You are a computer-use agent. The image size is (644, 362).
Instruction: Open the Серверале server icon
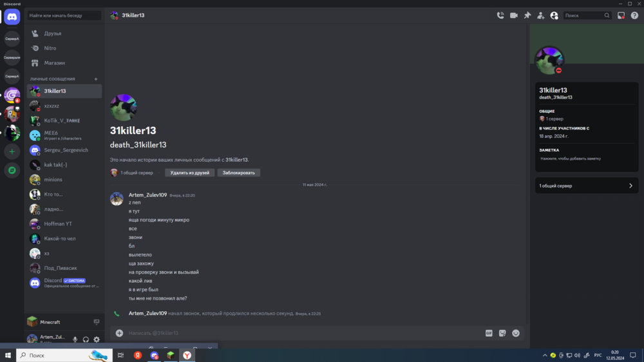coord(12,57)
